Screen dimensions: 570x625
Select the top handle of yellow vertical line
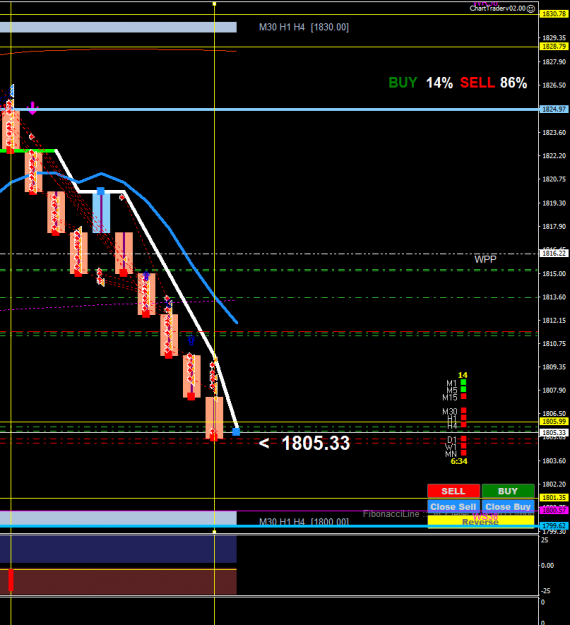pos(214,4)
